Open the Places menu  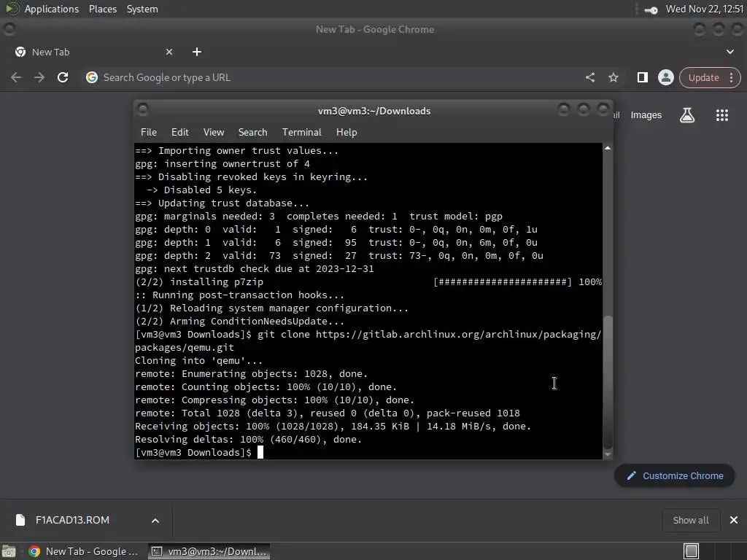pos(103,9)
